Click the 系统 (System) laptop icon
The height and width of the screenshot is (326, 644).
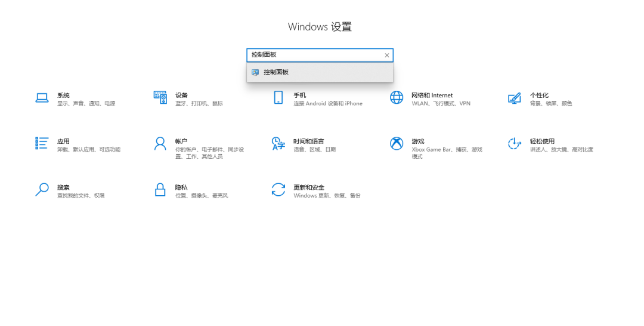pos(42,98)
